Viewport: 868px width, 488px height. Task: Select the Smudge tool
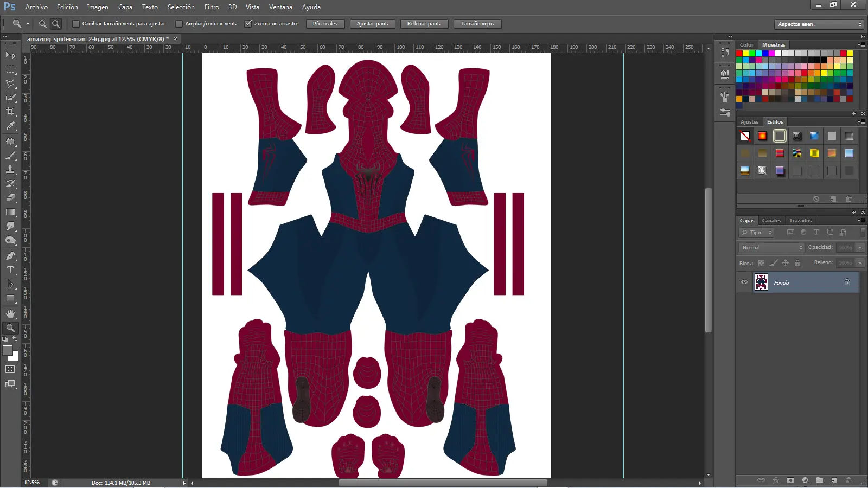[x=10, y=226]
